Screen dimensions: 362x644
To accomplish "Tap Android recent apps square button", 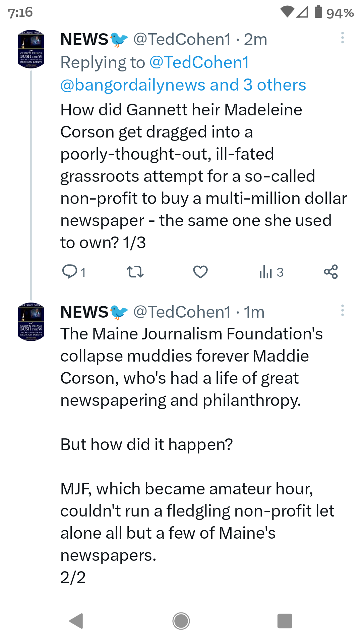I will point(285,621).
